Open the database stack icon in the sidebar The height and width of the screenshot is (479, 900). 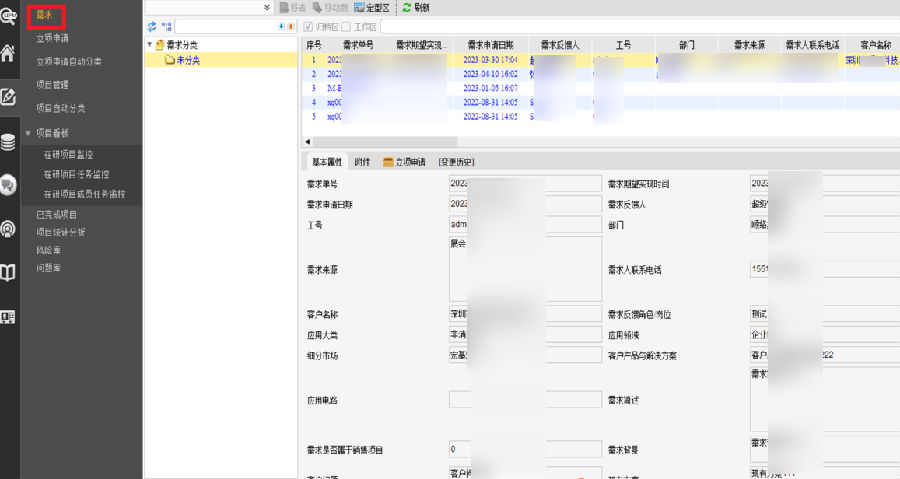click(9, 141)
